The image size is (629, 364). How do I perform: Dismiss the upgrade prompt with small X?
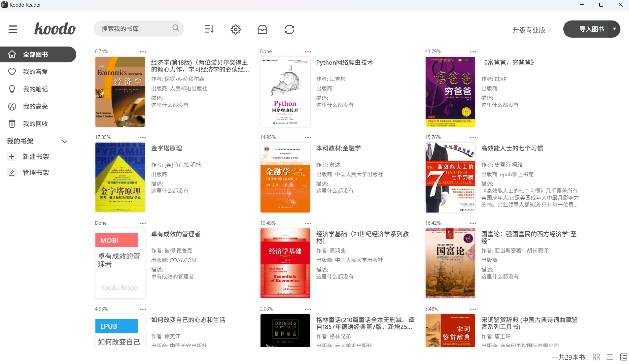tap(550, 30)
